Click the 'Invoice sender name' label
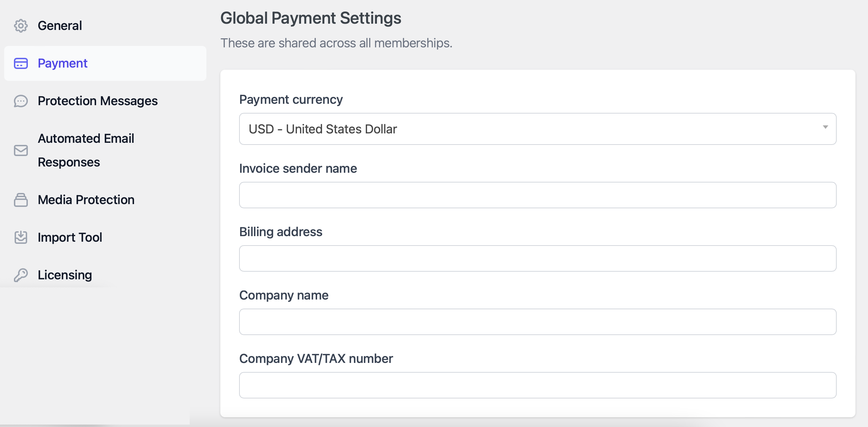The height and width of the screenshot is (427, 868). [x=298, y=169]
